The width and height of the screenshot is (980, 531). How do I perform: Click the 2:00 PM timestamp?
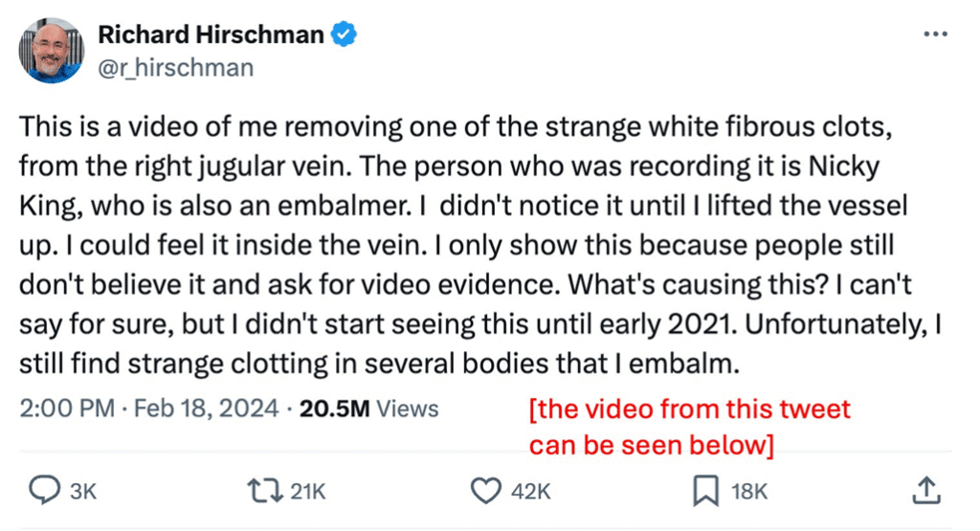point(67,409)
